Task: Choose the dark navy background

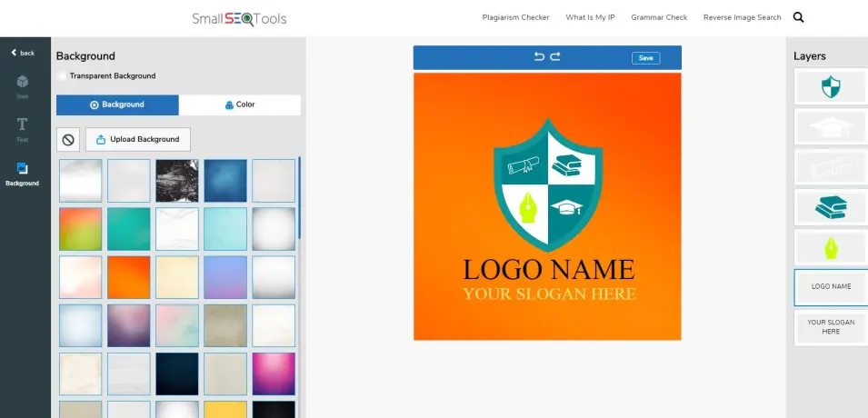Action: tap(177, 373)
